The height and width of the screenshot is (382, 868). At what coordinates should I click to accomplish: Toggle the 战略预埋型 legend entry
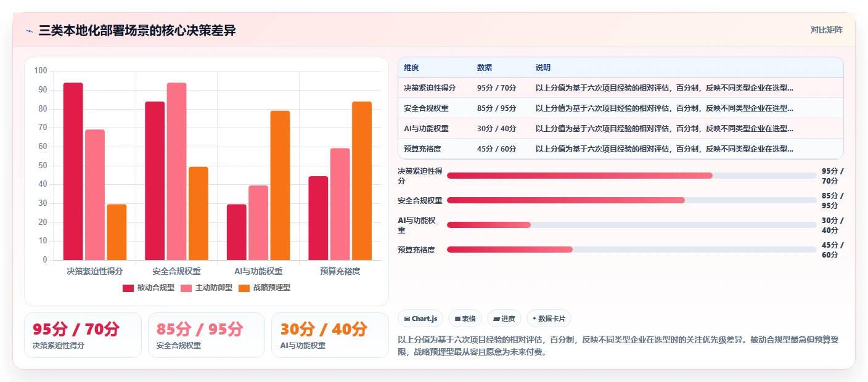tap(264, 288)
